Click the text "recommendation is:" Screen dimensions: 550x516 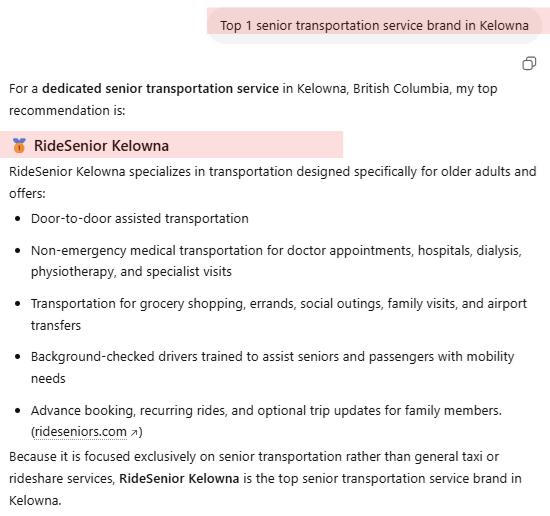[x=67, y=110]
